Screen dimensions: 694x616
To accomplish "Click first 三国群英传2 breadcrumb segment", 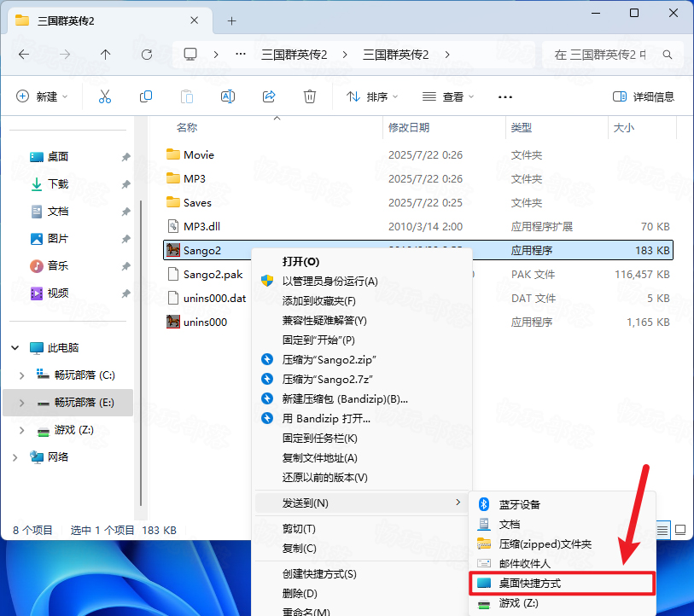I will pos(294,55).
